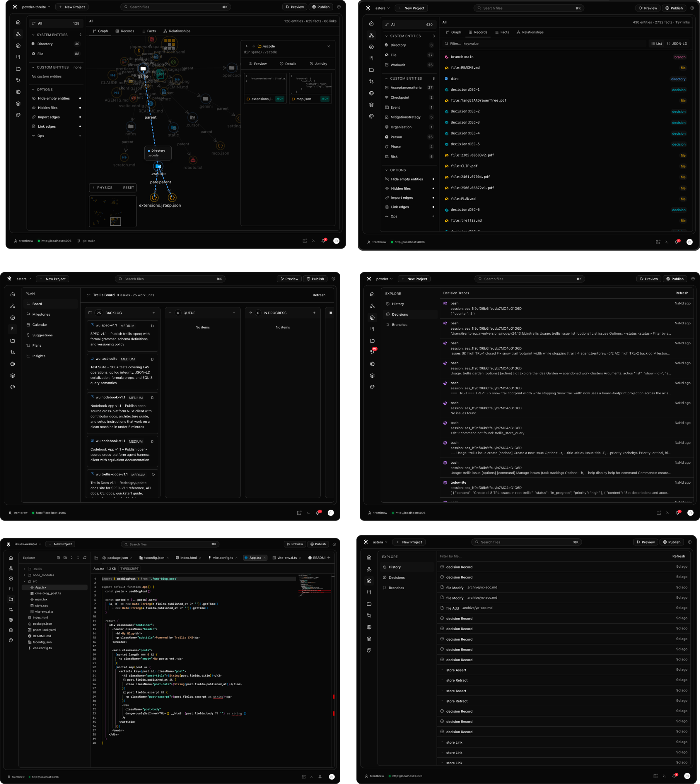
Task: Click play icon on wu:spec-v1.1 card
Action: [153, 326]
